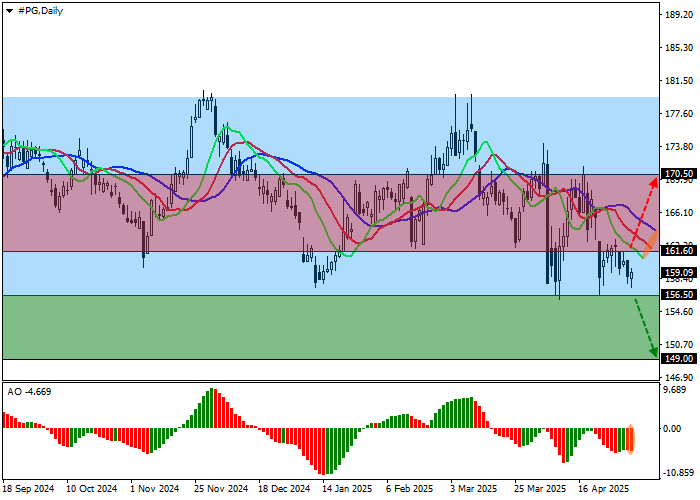Viewport: 700px width, 500px height.
Task: Click the 25 Nov 2024 date label
Action: pos(220,489)
